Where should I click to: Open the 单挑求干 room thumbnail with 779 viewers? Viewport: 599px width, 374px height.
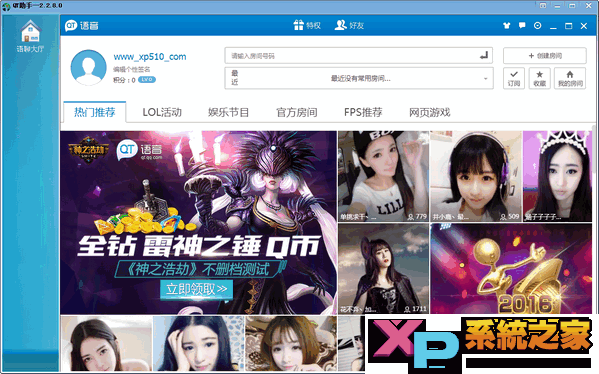click(383, 176)
